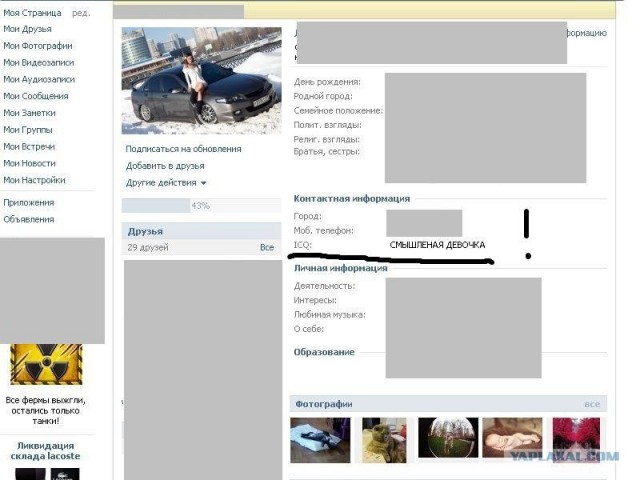Go to Мои Фотографии

point(38,46)
